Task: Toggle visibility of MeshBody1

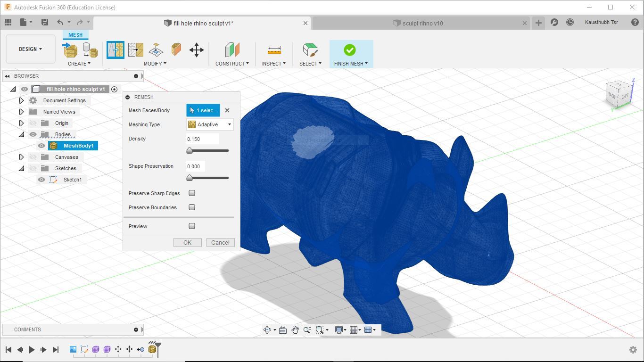Action: pyautogui.click(x=41, y=146)
